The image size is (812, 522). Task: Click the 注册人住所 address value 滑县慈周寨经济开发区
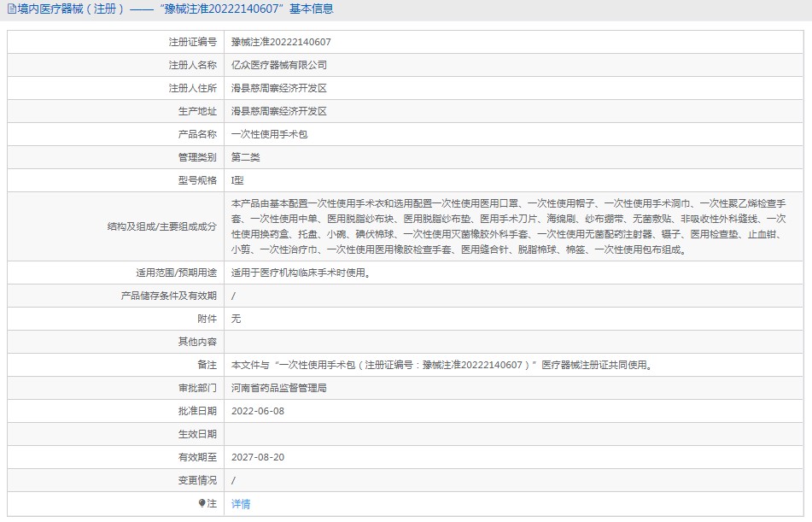(279, 88)
